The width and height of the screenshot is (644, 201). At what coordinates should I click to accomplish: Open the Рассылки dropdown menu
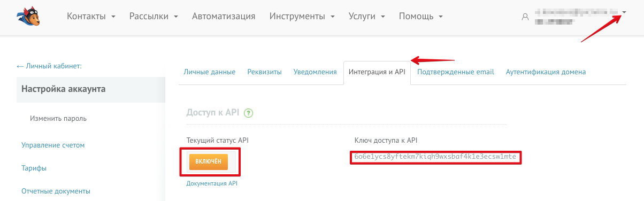pos(154,17)
